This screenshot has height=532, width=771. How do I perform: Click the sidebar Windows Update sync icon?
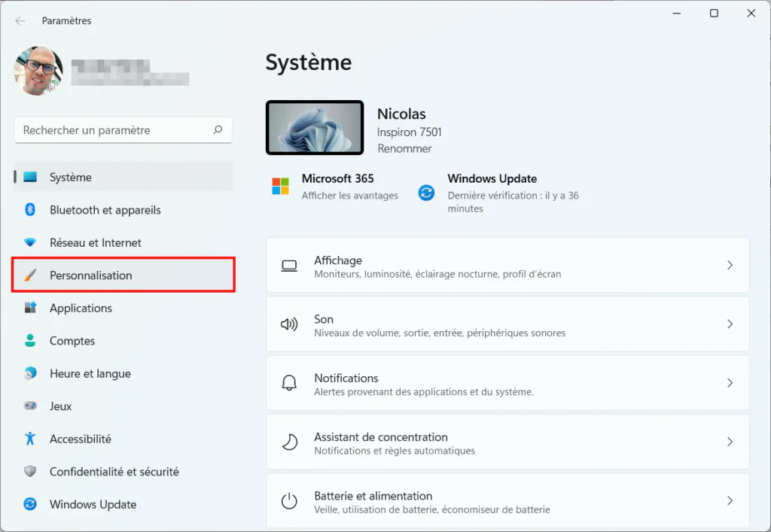[30, 504]
